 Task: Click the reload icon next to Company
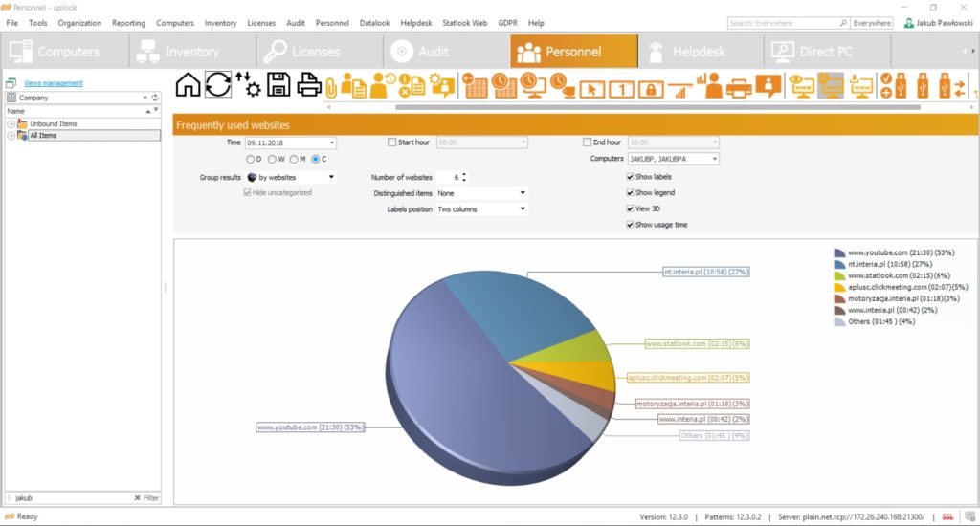coord(155,98)
